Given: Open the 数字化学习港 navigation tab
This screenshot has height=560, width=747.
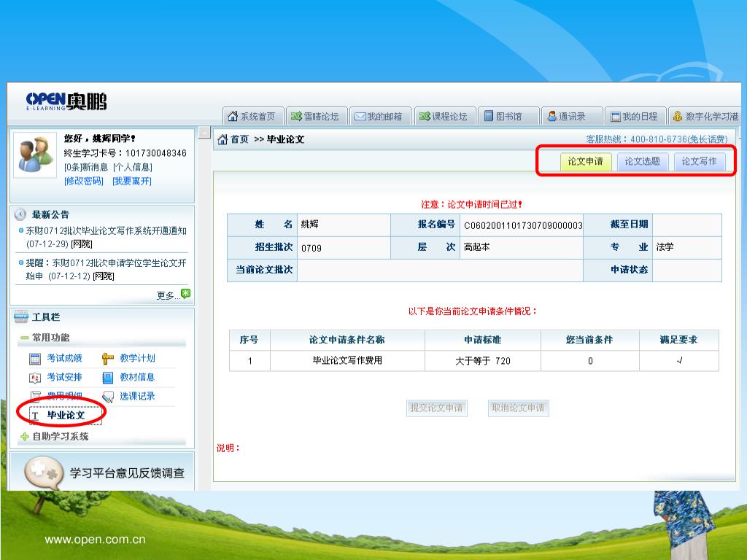Looking at the screenshot, I should pyautogui.click(x=705, y=116).
